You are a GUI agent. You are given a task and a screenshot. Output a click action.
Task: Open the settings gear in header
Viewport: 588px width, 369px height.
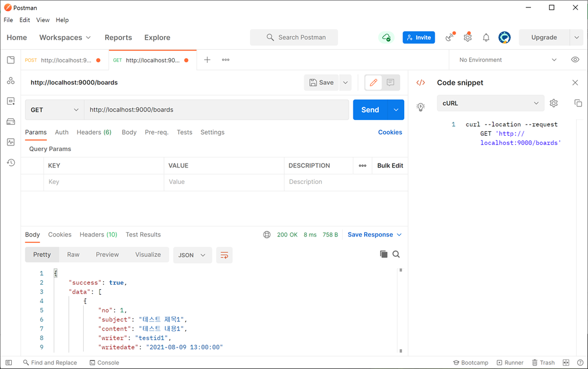pyautogui.click(x=468, y=37)
